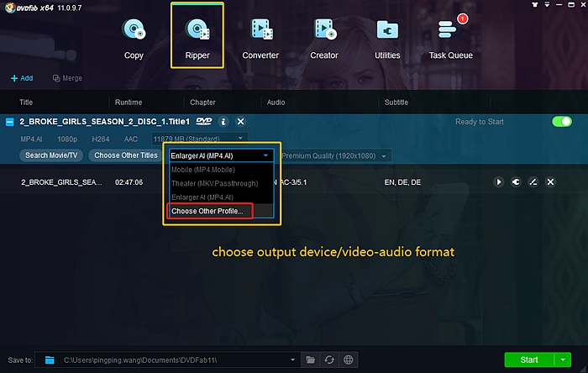The height and width of the screenshot is (373, 588).
Task: Click the Runtime column header
Action: 129,102
